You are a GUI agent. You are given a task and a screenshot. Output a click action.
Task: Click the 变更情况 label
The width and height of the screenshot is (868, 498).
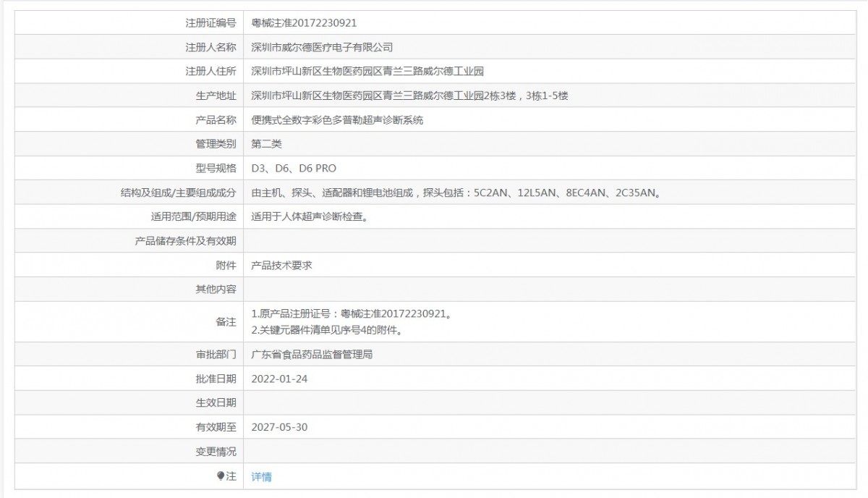[216, 452]
